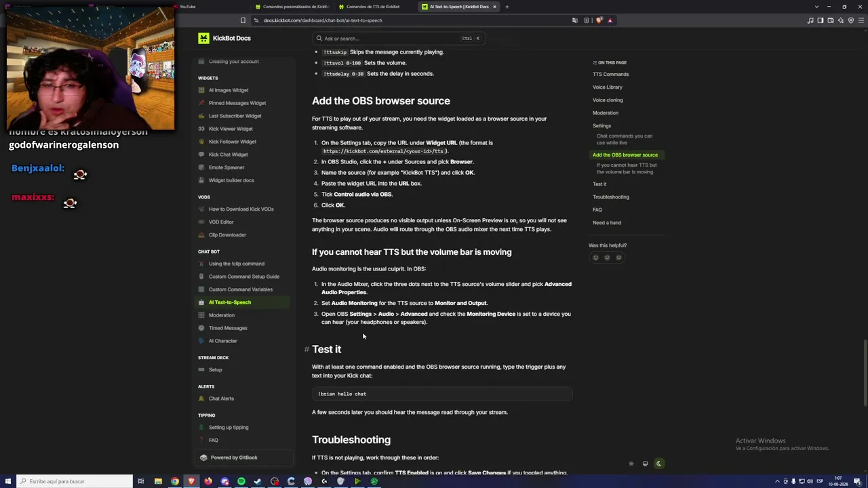This screenshot has height=488, width=868.
Task: Switch to dark theme with moon icon
Action: (x=658, y=464)
